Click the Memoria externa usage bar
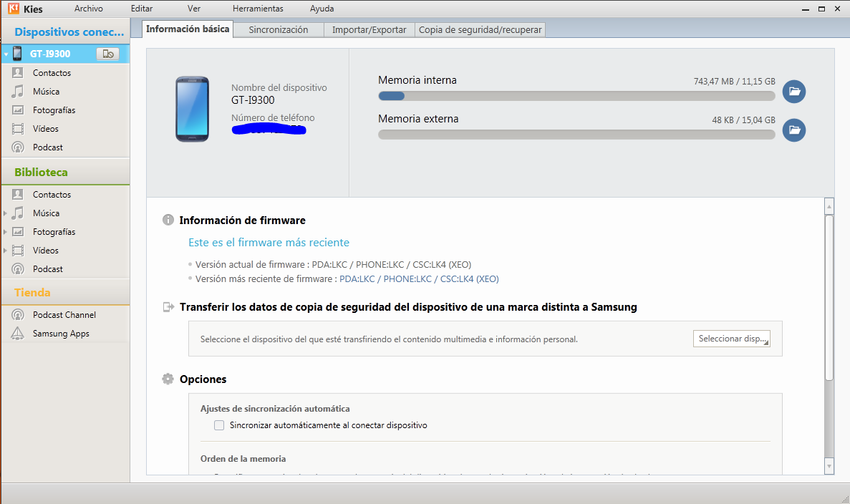This screenshot has height=504, width=850. [x=576, y=135]
